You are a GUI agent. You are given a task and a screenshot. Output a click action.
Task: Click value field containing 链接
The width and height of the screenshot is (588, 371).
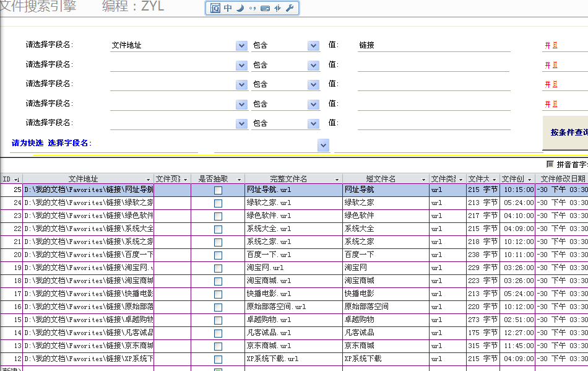(434, 45)
